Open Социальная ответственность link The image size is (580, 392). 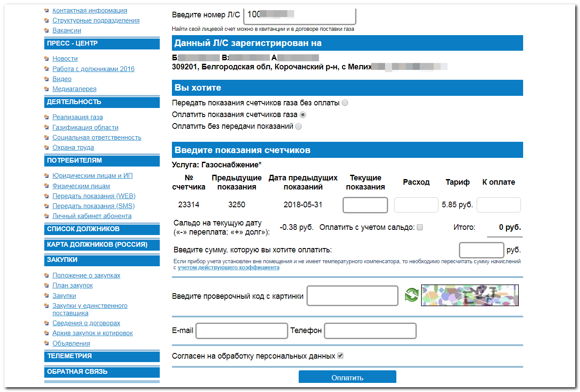[97, 137]
